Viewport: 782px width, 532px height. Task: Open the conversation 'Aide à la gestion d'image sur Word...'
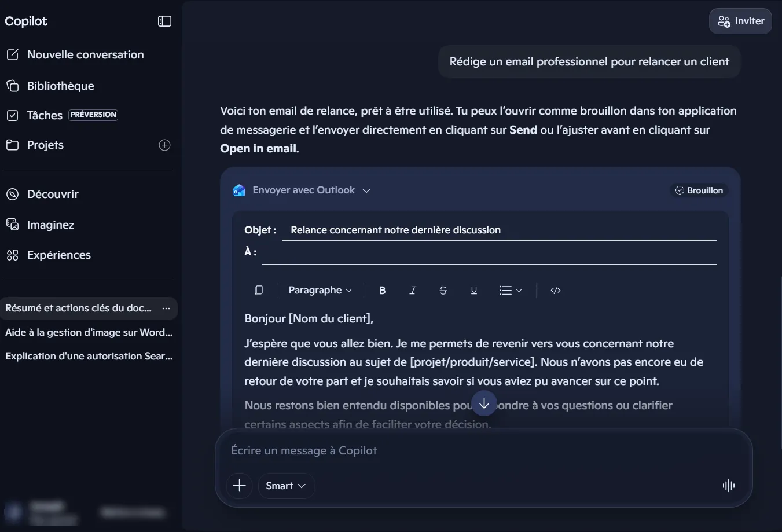pyautogui.click(x=89, y=332)
